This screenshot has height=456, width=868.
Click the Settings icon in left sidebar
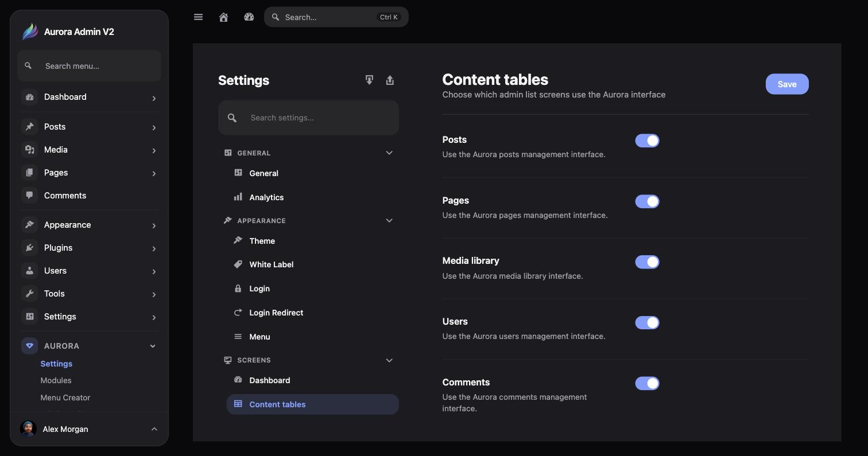pos(30,317)
